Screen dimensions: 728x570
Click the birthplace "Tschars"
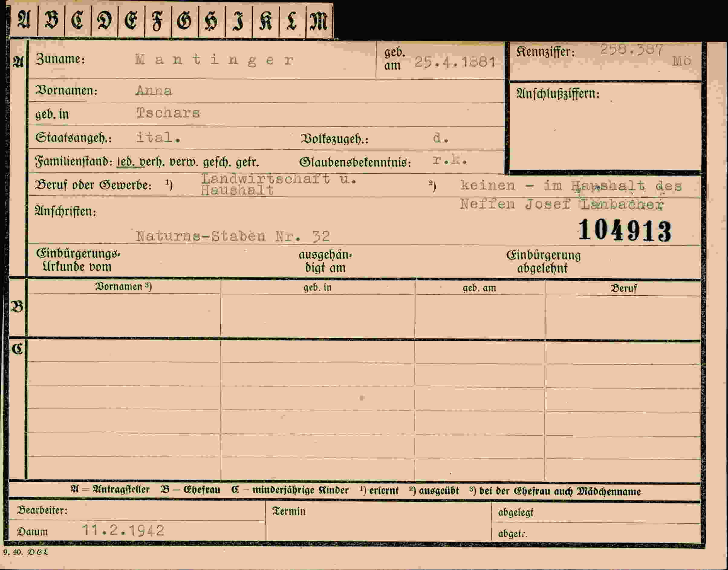(168, 113)
